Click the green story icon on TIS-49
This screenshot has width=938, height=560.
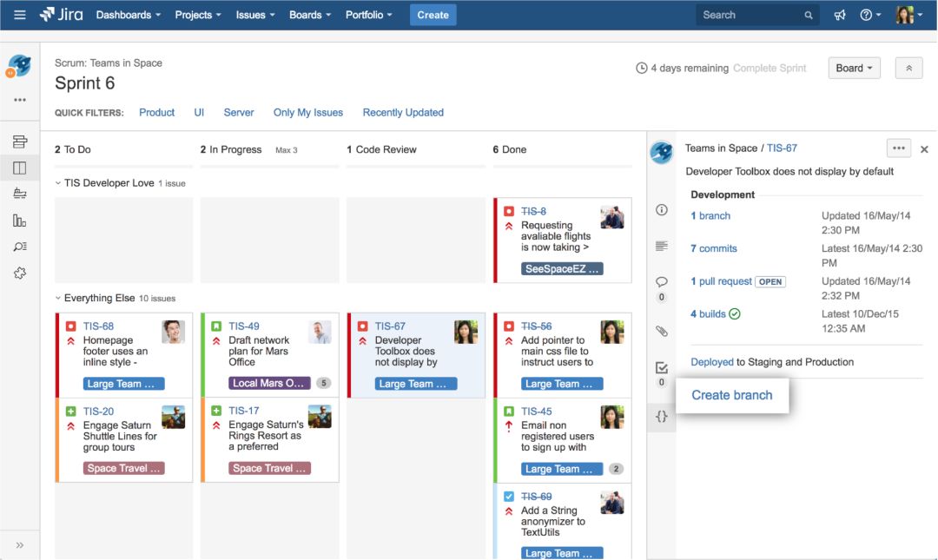(x=216, y=326)
